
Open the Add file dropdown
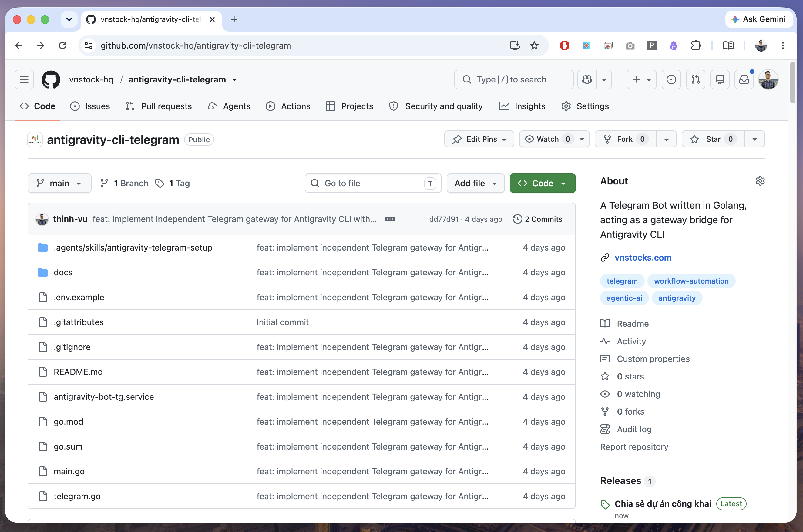(475, 183)
